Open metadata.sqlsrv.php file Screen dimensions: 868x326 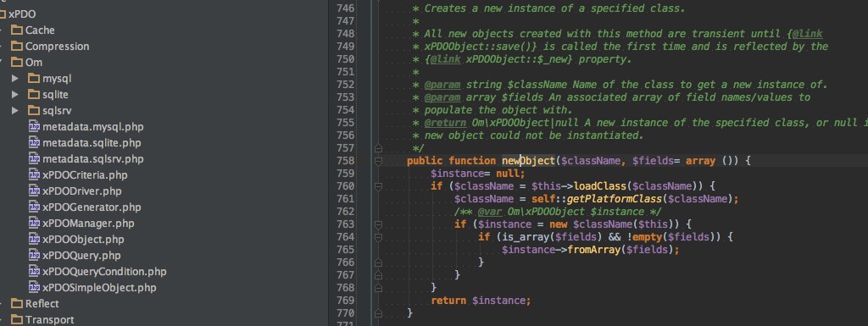click(93, 159)
